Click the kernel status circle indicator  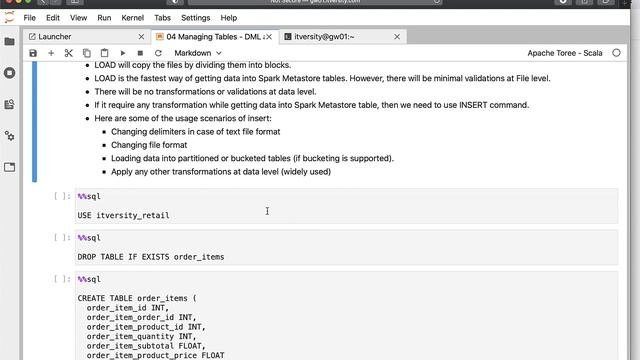[x=616, y=53]
